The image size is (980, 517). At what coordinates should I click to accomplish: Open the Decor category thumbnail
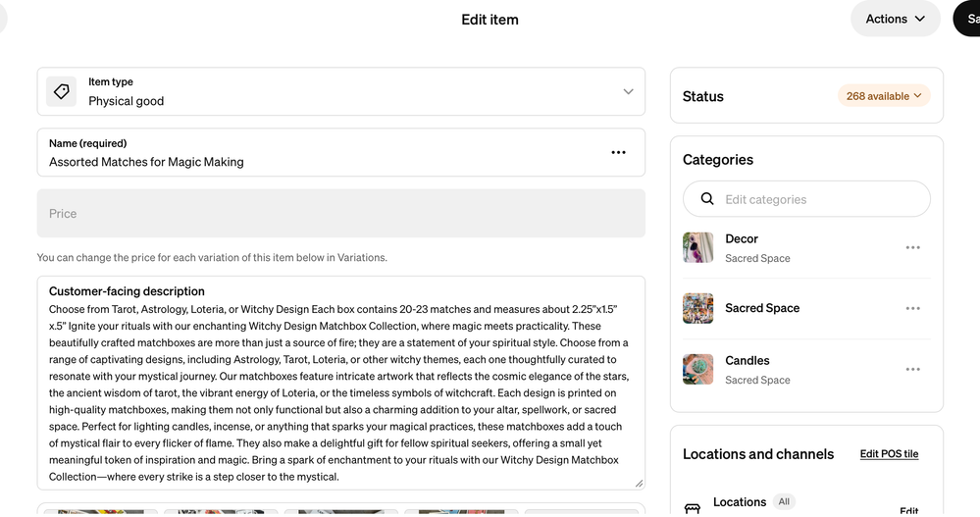coord(698,247)
